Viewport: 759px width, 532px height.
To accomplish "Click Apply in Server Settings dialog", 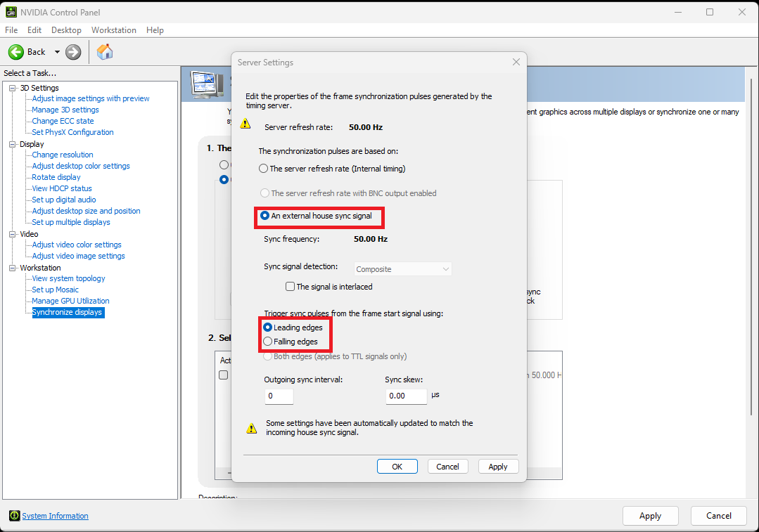I will 498,467.
